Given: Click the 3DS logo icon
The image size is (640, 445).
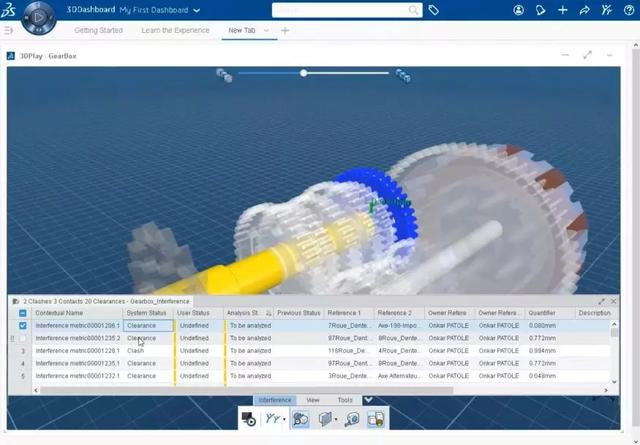Looking at the screenshot, I should pyautogui.click(x=8, y=10).
